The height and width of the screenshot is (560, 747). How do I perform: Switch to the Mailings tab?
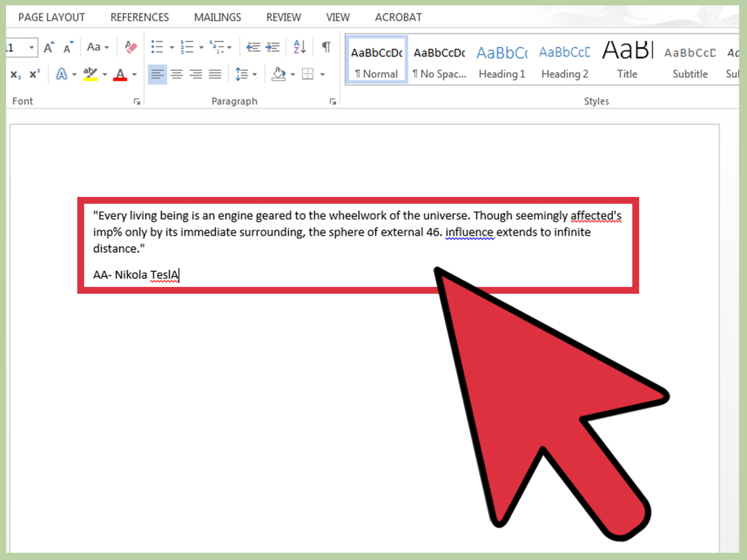click(x=218, y=17)
